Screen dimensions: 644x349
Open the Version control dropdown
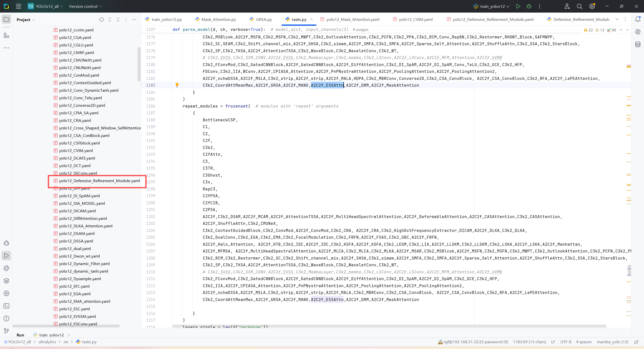[85, 6]
